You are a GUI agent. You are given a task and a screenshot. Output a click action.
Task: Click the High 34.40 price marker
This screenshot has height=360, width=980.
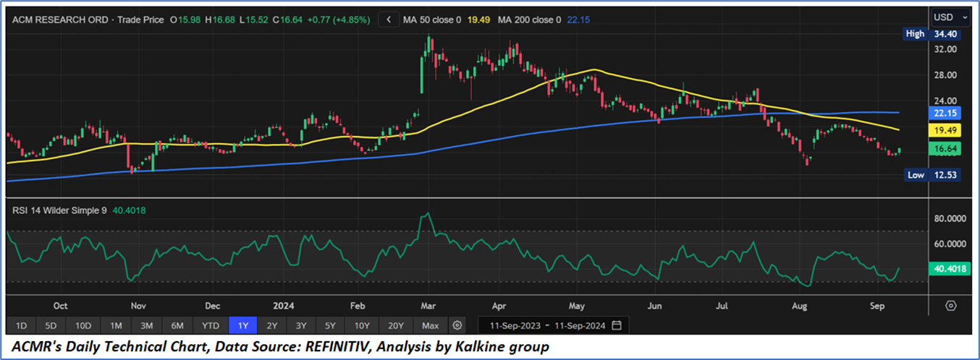pyautogui.click(x=934, y=34)
